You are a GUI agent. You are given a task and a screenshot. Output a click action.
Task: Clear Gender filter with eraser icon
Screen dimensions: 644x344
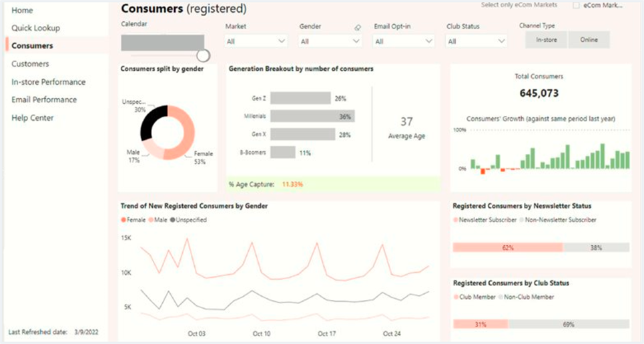tap(358, 27)
